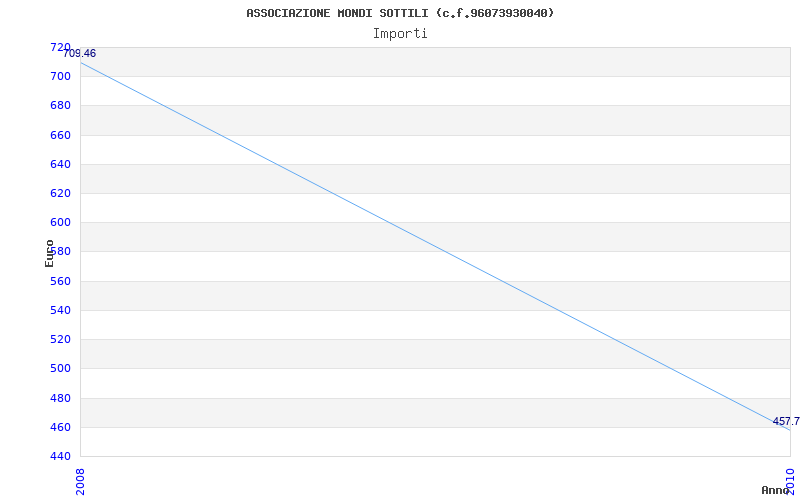Click the 520 y-axis tick label
This screenshot has width=800, height=500.
click(x=60, y=339)
